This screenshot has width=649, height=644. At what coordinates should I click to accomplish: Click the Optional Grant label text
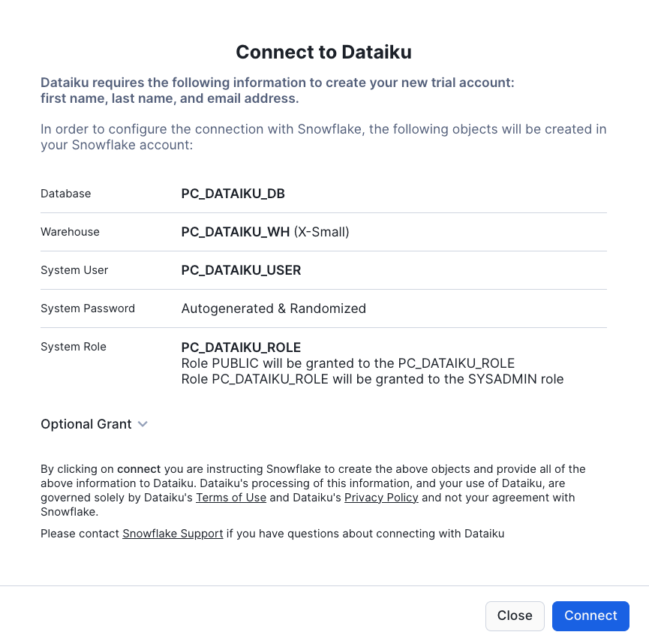86,424
